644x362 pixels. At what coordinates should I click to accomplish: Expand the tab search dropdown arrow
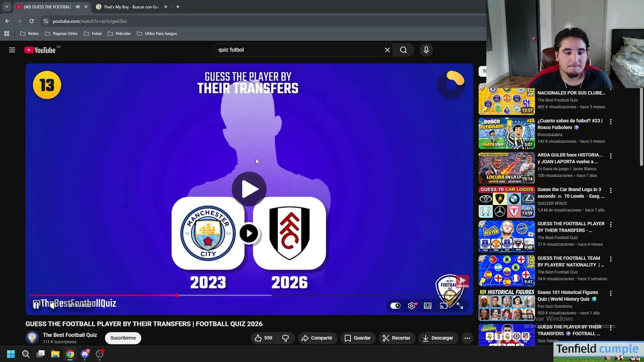(x=7, y=7)
